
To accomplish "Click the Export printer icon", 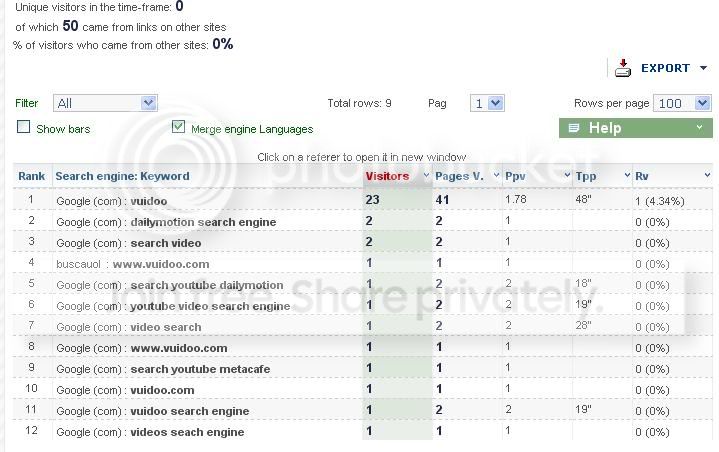I will [623, 68].
